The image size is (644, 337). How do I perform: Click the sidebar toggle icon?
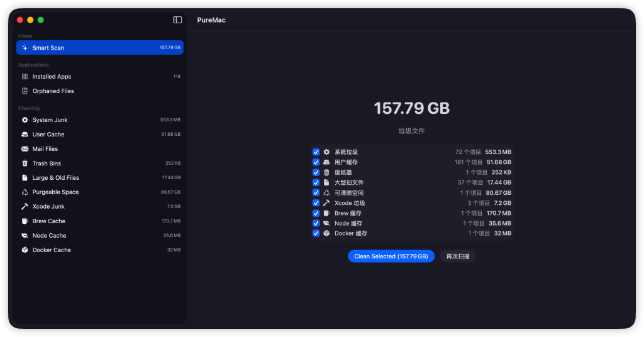point(177,20)
